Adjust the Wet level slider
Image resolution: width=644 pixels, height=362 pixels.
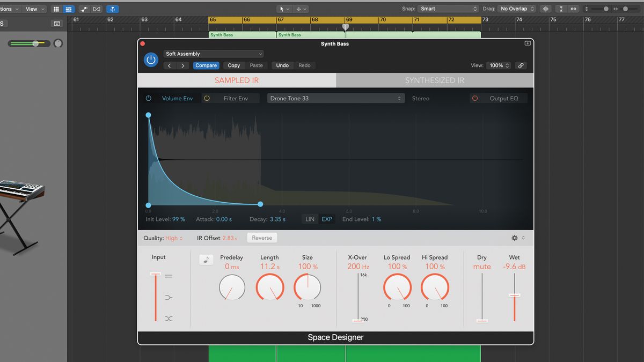[x=514, y=295]
